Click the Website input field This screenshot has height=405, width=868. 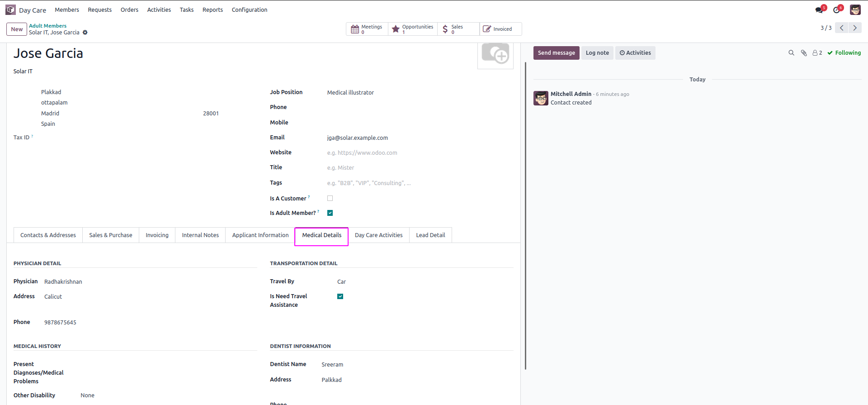coord(420,153)
